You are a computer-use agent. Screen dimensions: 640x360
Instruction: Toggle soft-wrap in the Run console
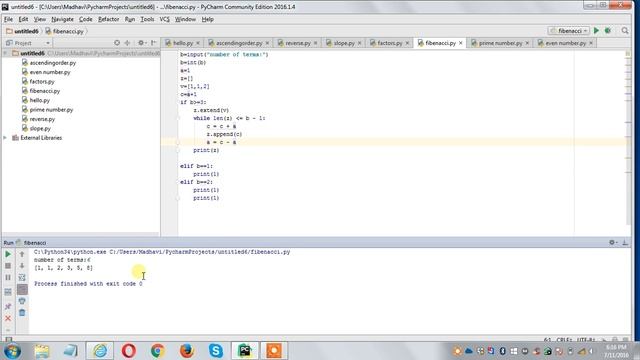(22, 278)
